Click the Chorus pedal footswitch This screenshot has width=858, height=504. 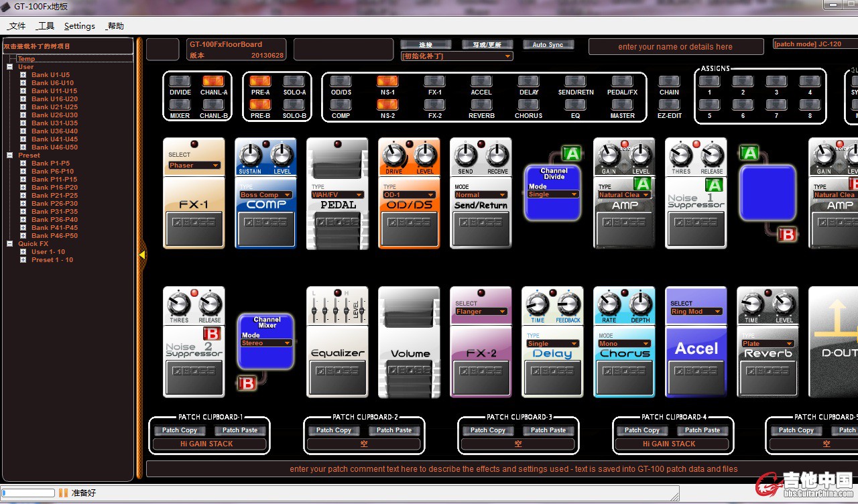[x=624, y=377]
